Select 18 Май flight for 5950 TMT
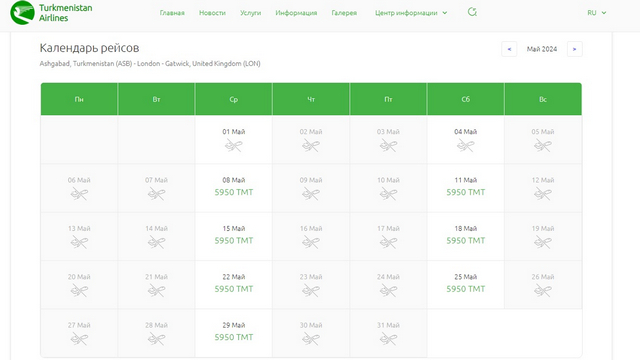The image size is (640, 360). click(465, 236)
